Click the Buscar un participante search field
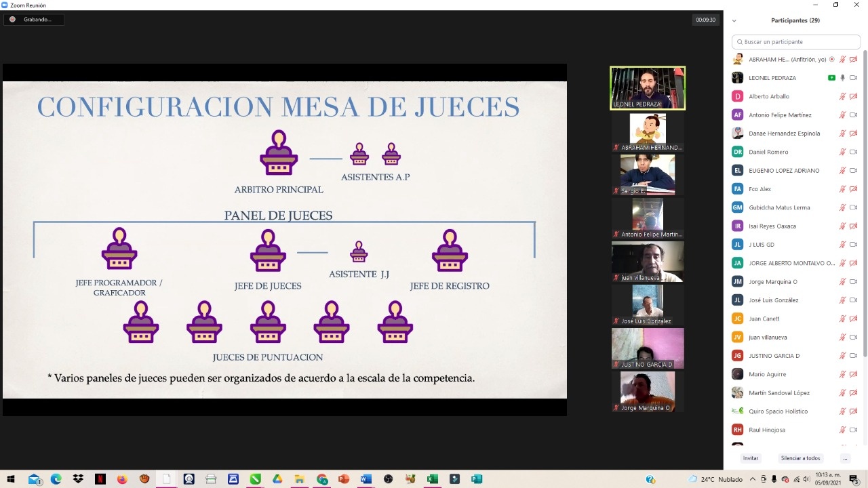Image resolution: width=868 pixels, height=488 pixels. (x=796, y=42)
